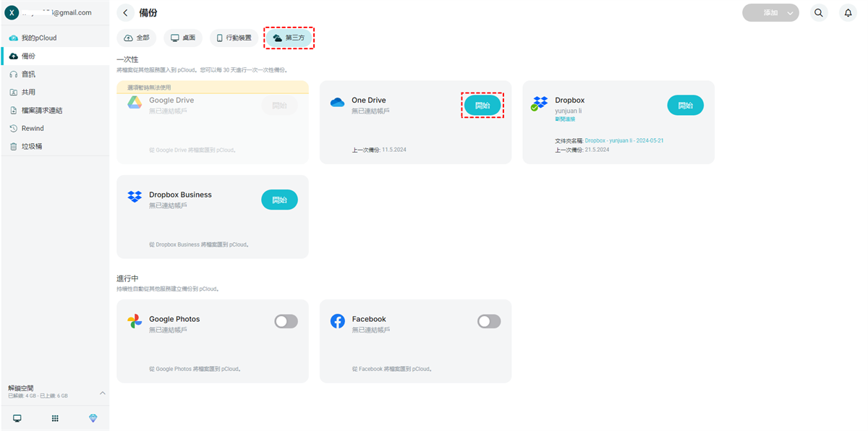The width and height of the screenshot is (868, 431).
Task: Click the Google Photos pinwheel icon
Action: (135, 321)
